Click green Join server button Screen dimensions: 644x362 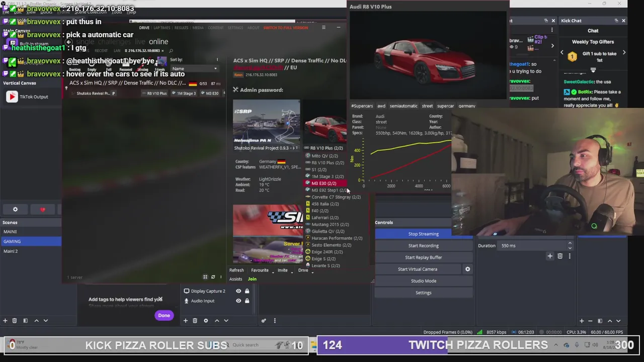(x=252, y=279)
